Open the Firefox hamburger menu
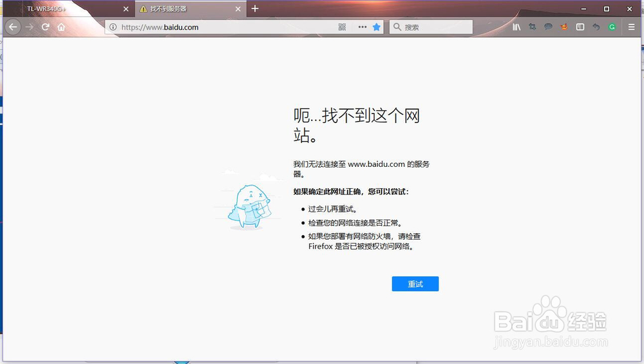644x364 pixels. [x=631, y=27]
